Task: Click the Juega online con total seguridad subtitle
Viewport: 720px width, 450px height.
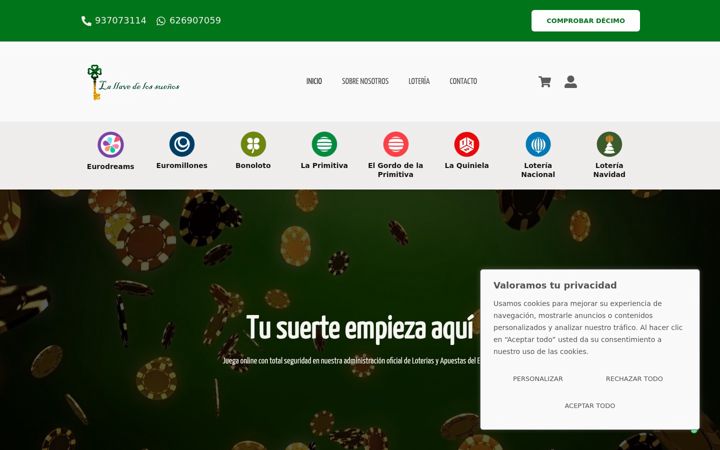Action: click(351, 361)
